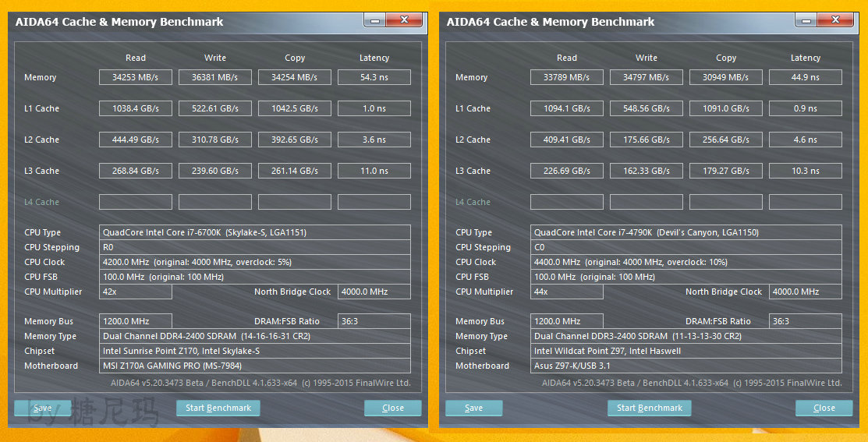Select L1 Cache Read 1094.1 GB/s
Image resolution: width=868 pixels, height=442 pixels.
(x=567, y=108)
